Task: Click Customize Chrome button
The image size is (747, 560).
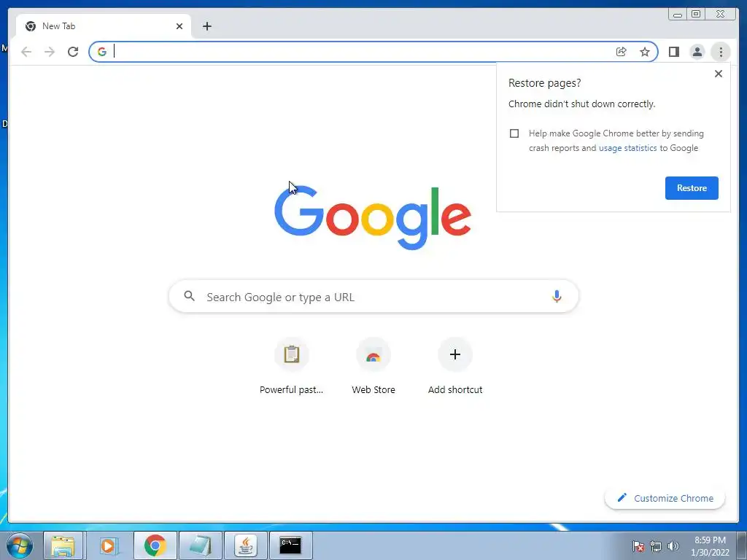Action: pos(665,498)
